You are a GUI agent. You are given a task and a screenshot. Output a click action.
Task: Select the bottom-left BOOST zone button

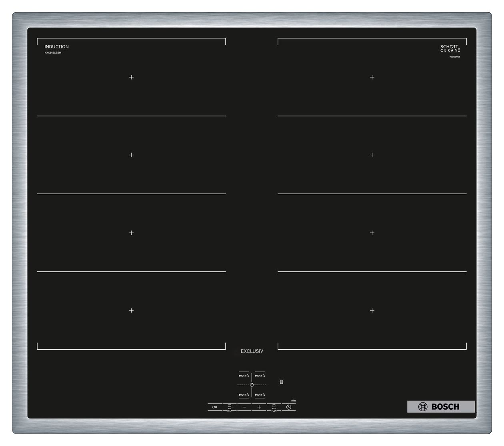244,394
